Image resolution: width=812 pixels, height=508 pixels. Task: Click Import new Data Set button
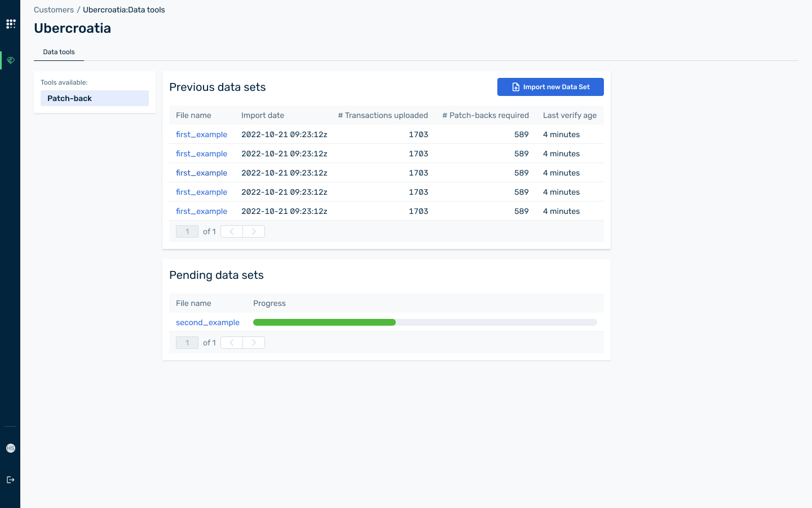coord(550,87)
